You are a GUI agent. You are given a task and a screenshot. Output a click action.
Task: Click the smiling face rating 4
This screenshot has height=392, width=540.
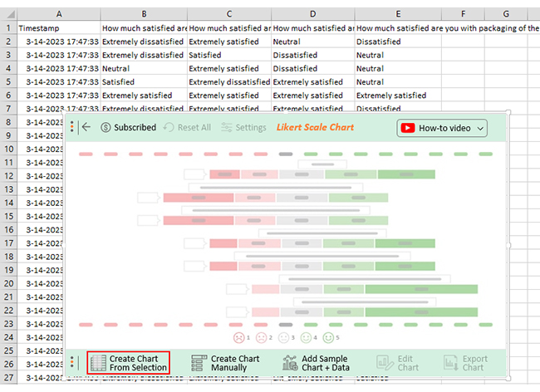(306, 338)
